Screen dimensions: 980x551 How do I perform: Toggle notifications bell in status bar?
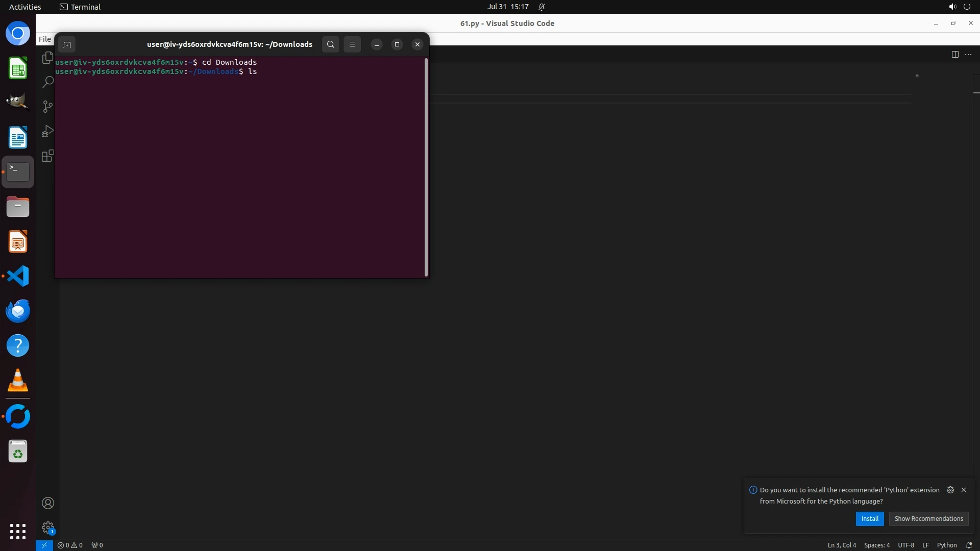pyautogui.click(x=969, y=545)
